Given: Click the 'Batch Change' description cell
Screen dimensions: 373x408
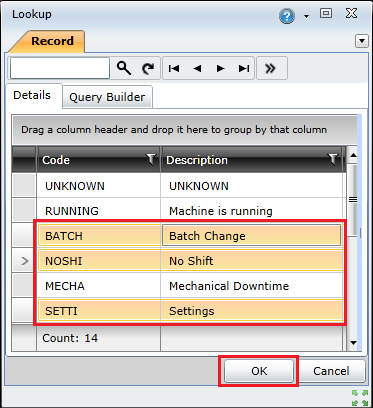Looking at the screenshot, I should click(x=251, y=236).
